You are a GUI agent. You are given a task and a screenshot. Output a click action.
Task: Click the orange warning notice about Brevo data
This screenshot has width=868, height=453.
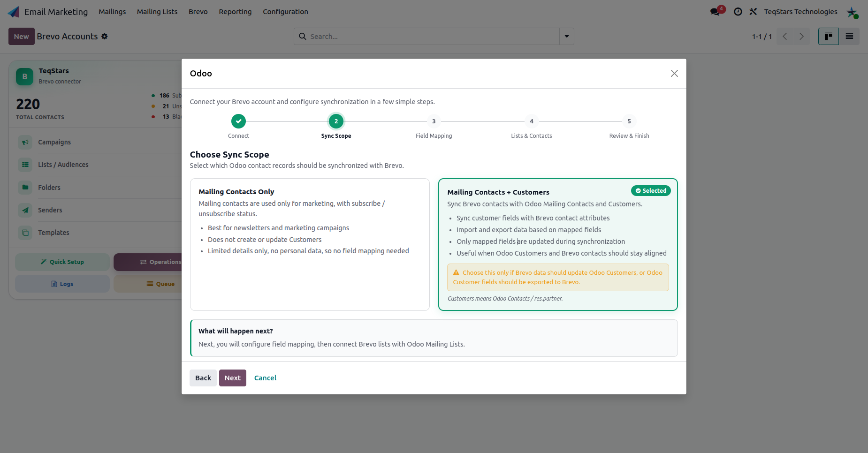(x=558, y=277)
